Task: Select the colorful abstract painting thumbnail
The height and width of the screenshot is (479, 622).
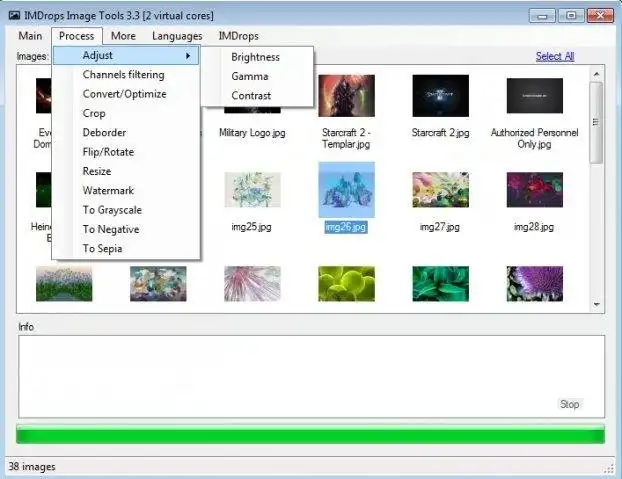Action: pos(158,284)
